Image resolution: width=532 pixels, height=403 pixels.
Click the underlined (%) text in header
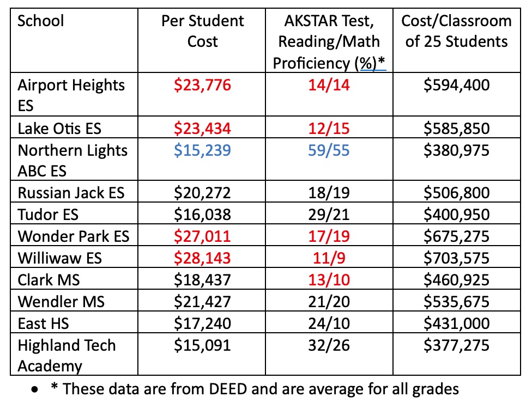click(369, 63)
